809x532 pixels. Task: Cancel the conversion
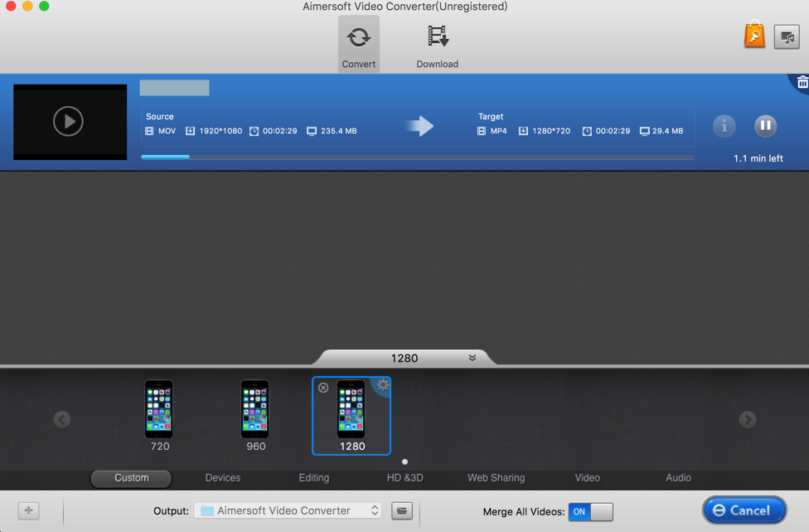(x=744, y=510)
